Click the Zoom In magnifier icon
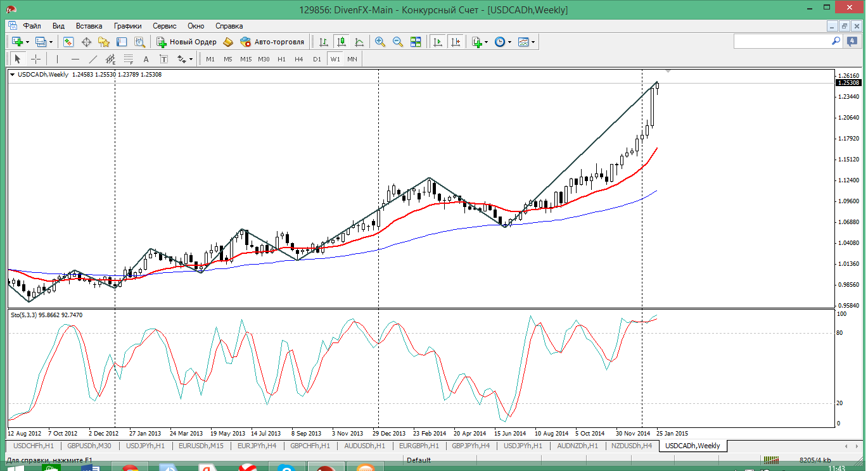The image size is (868, 471). pyautogui.click(x=380, y=42)
